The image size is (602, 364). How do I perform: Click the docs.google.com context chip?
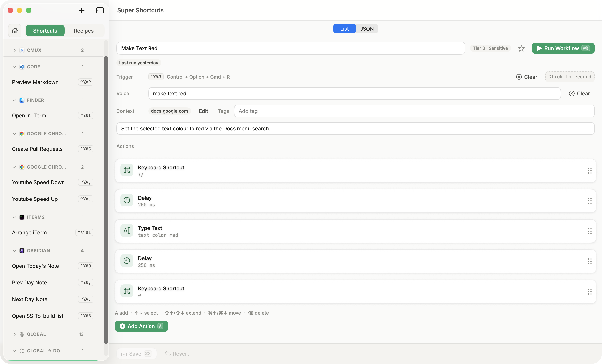tap(169, 111)
